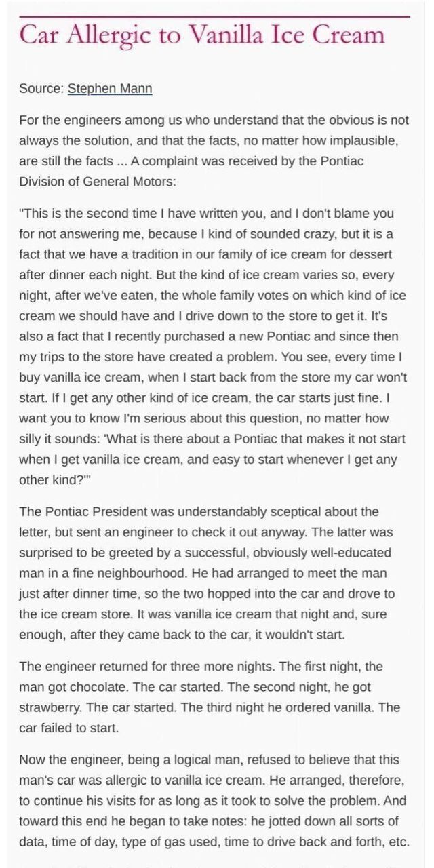Click the line 'buy vanilla ice cream, when I start back'
The width and height of the screenshot is (434, 868).
(x=213, y=377)
